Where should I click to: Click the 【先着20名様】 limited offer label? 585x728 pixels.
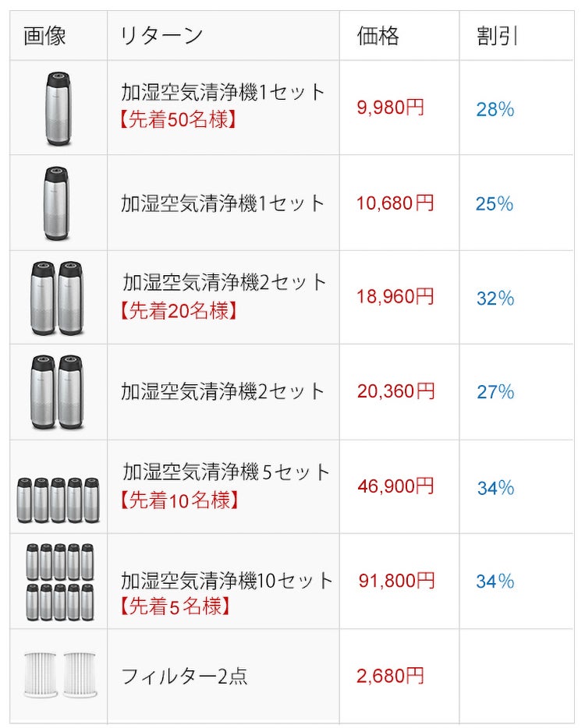178,311
